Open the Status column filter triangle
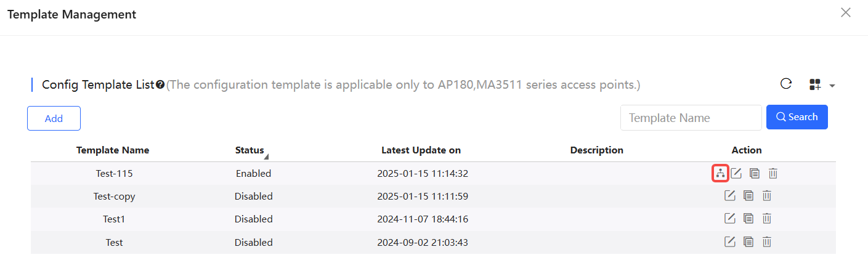The image size is (868, 260). pyautogui.click(x=266, y=156)
